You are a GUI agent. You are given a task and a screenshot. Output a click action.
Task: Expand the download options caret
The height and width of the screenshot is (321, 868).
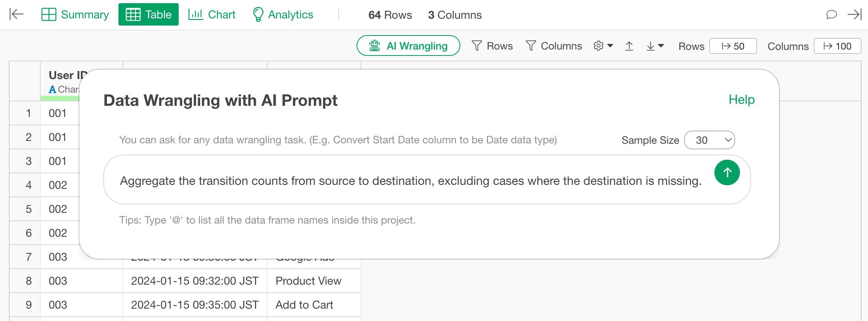click(661, 46)
